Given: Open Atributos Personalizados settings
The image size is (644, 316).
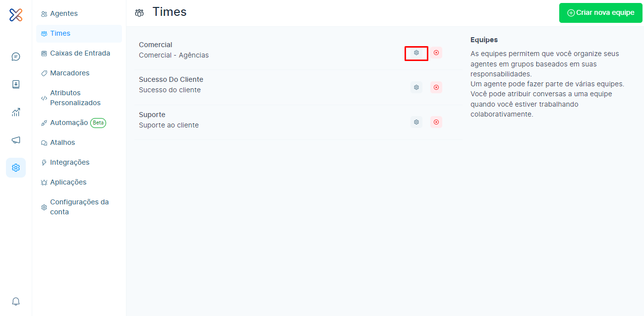Looking at the screenshot, I should [x=75, y=98].
